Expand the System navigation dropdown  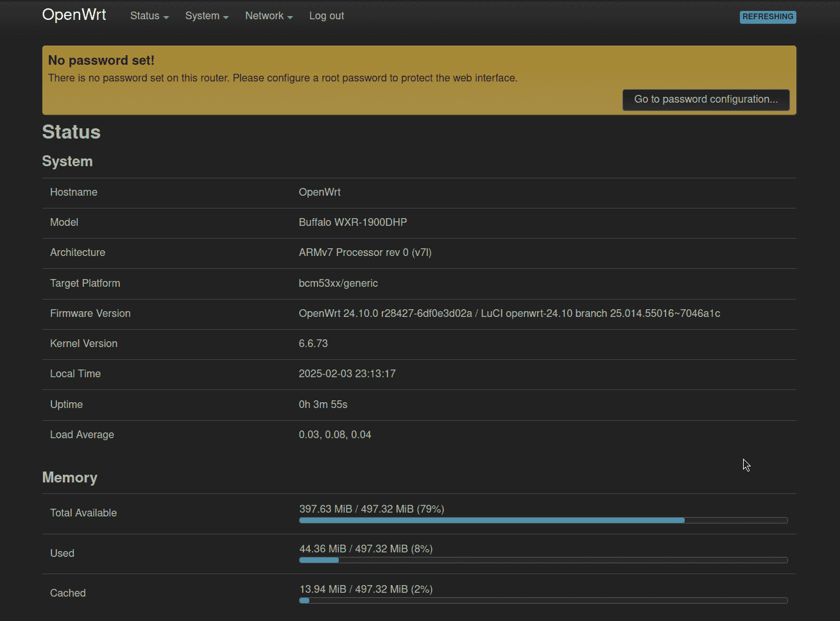(206, 15)
